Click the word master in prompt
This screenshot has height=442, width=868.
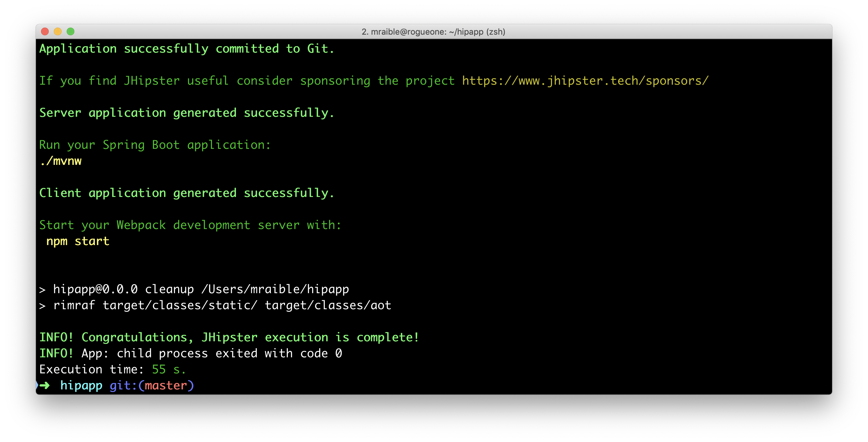pyautogui.click(x=165, y=385)
